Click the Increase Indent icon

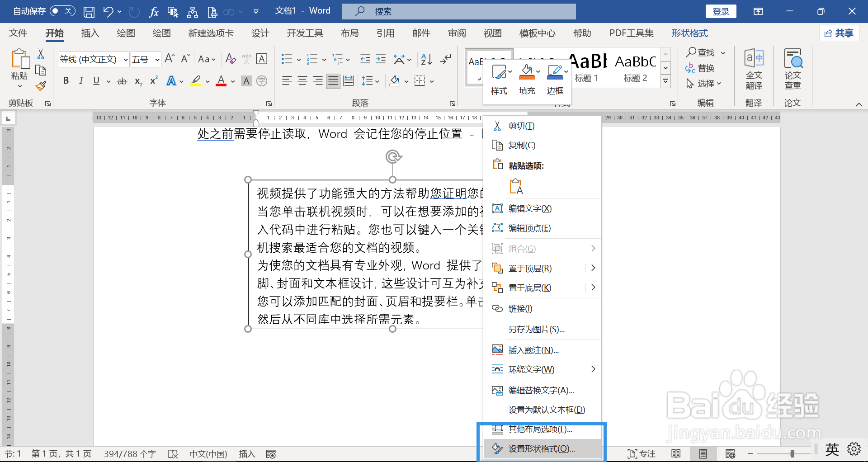pos(381,59)
